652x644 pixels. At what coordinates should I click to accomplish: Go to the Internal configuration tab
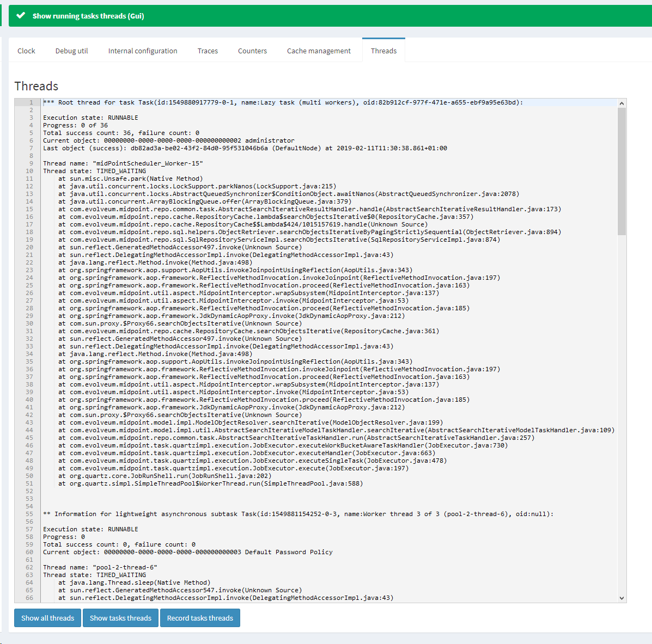point(143,51)
